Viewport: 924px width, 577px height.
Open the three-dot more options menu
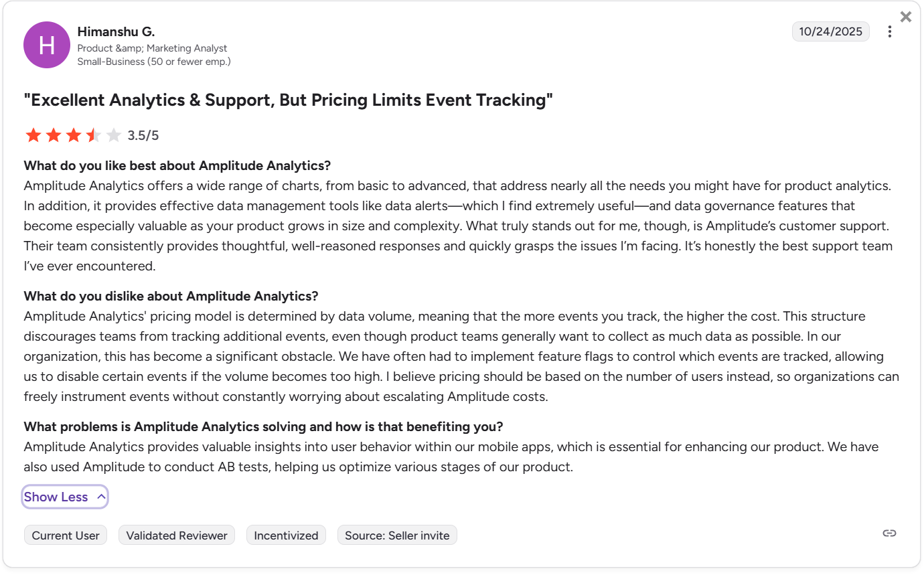pos(889,31)
